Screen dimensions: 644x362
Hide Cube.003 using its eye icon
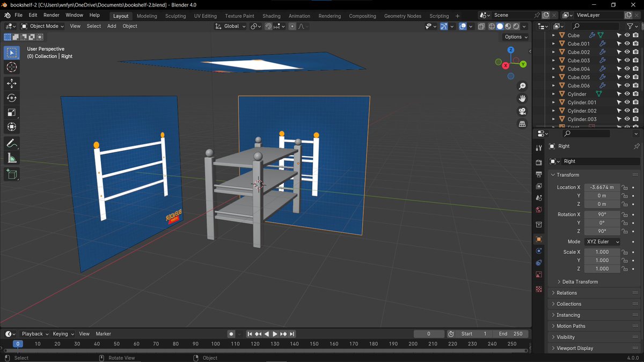pos(627,61)
